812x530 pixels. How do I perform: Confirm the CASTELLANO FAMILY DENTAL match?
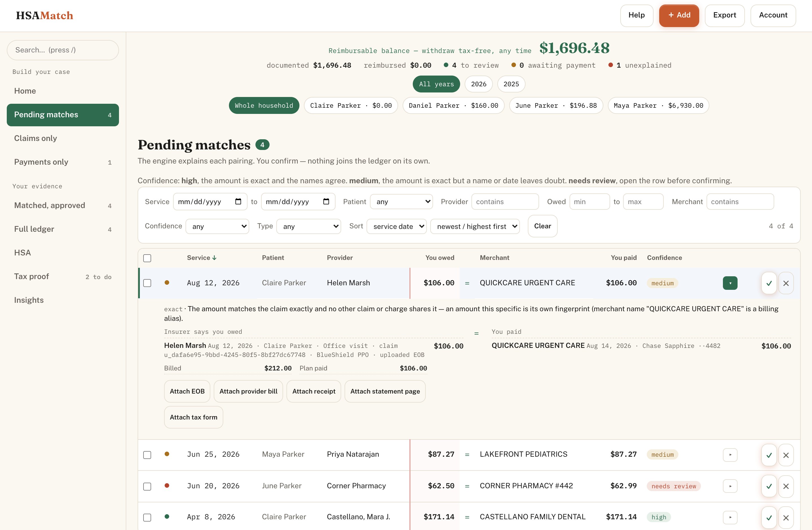click(x=769, y=518)
